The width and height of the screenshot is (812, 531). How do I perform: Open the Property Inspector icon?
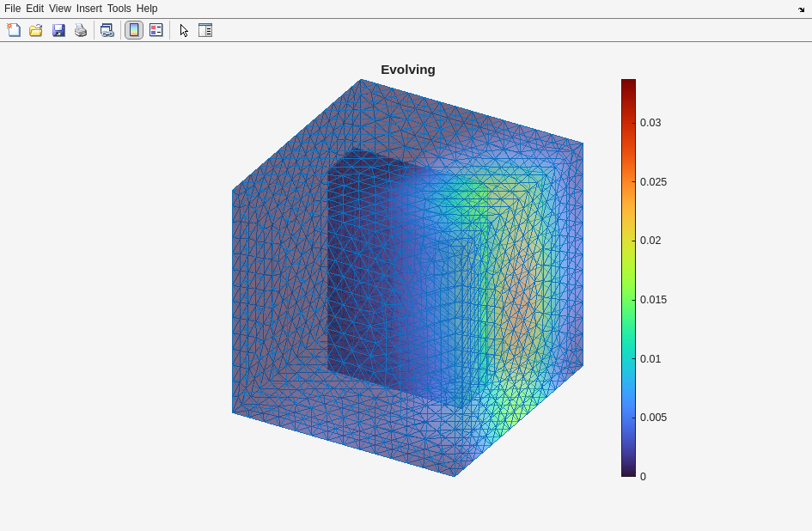click(205, 30)
